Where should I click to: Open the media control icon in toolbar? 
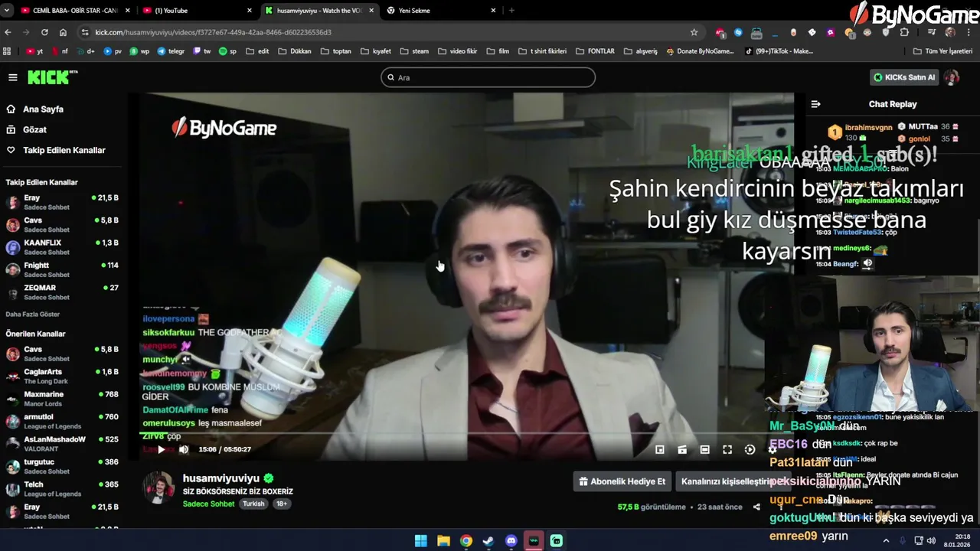coord(931,32)
